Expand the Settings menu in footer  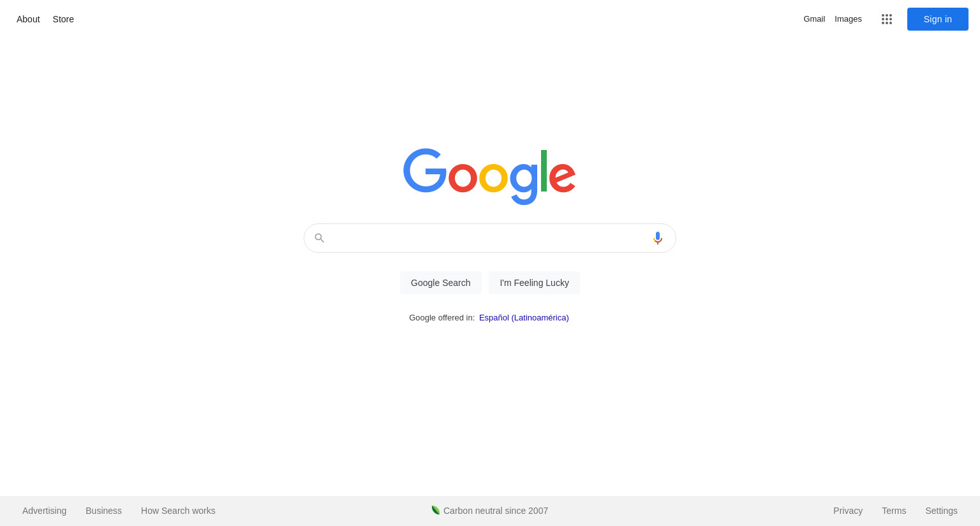(941, 511)
